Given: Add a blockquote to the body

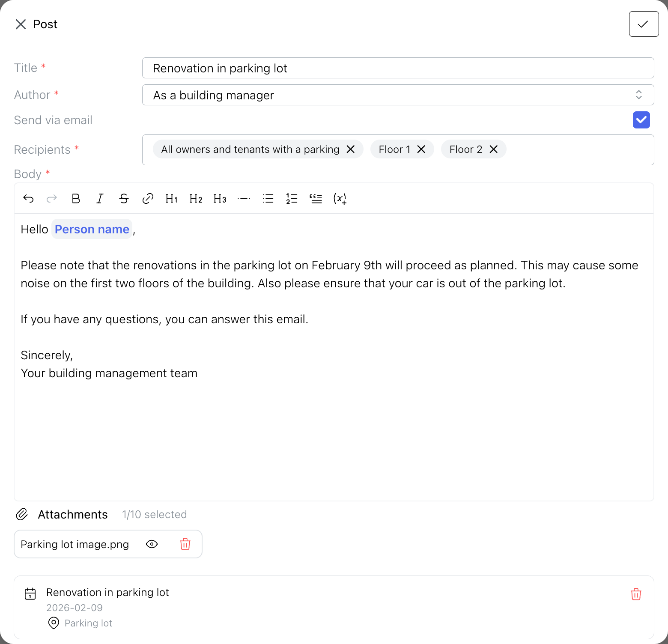Looking at the screenshot, I should click(316, 199).
